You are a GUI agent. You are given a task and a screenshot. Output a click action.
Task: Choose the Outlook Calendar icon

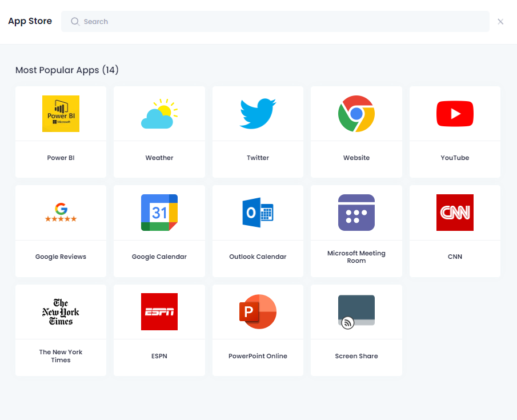258,213
